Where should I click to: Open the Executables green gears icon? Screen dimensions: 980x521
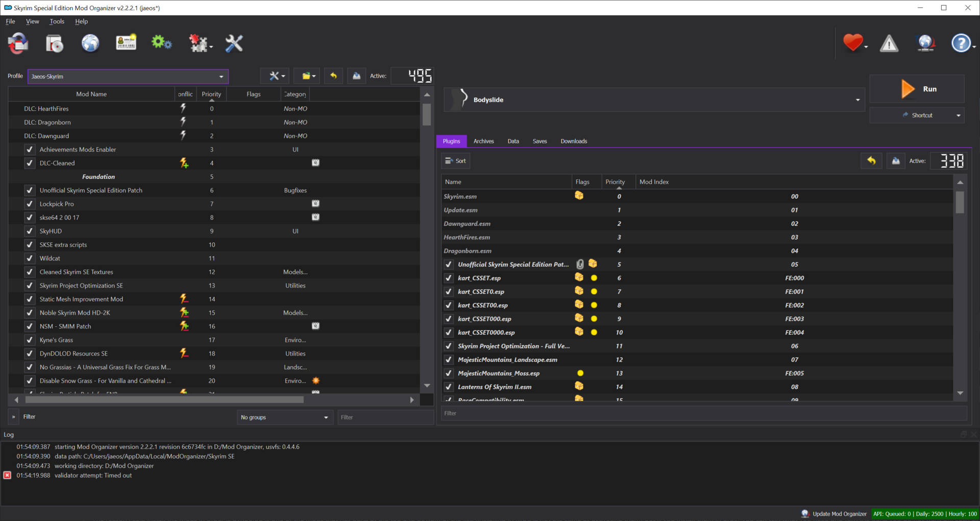(161, 43)
